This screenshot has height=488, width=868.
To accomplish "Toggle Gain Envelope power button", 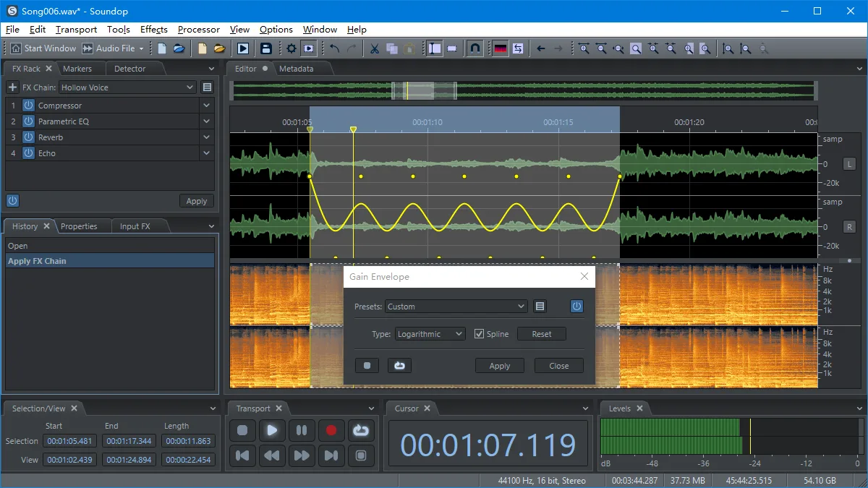I will click(x=576, y=307).
